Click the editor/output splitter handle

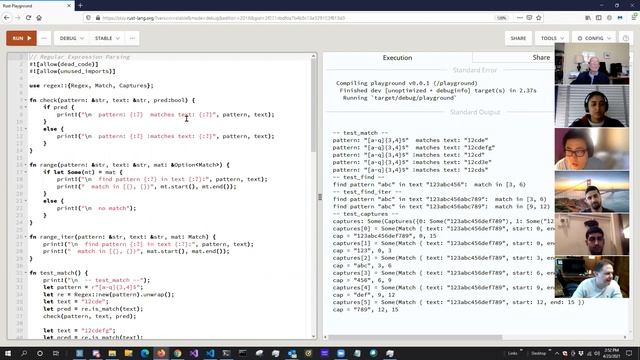pyautogui.click(x=320, y=197)
